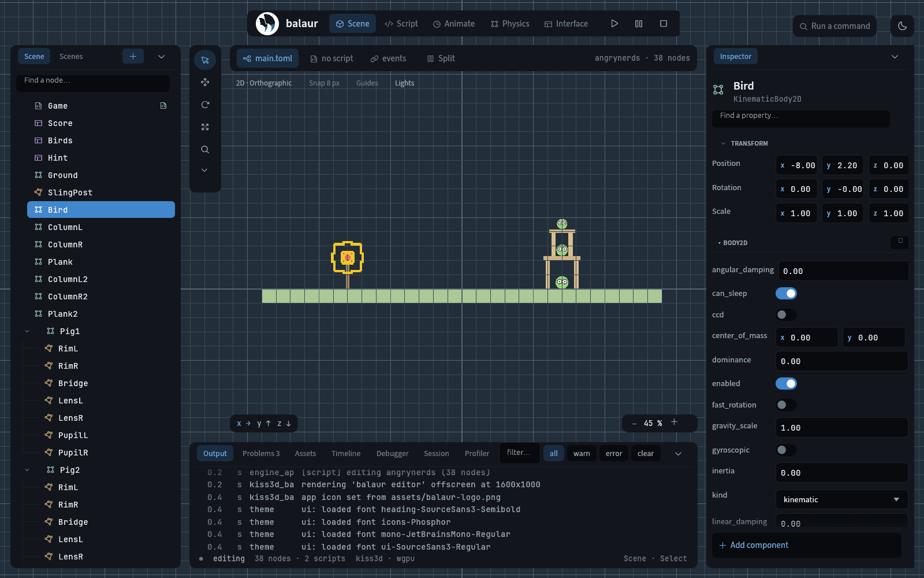The image size is (924, 578).
Task: Toggle the enabled switch
Action: pos(786,384)
